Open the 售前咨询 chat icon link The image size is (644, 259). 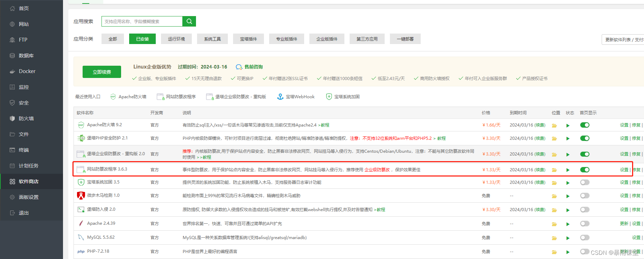[249, 67]
